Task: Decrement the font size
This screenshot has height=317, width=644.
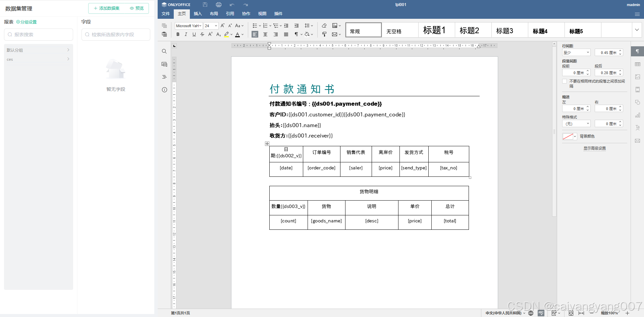Action: coord(230,25)
